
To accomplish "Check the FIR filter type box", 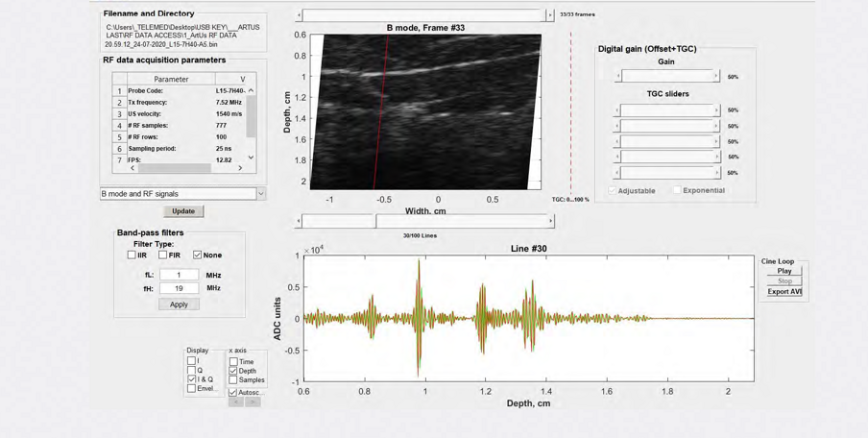I will coord(163,255).
